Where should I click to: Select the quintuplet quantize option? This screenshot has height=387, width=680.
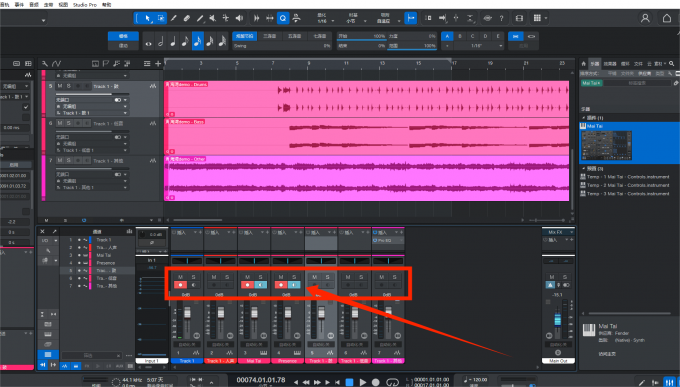(294, 36)
